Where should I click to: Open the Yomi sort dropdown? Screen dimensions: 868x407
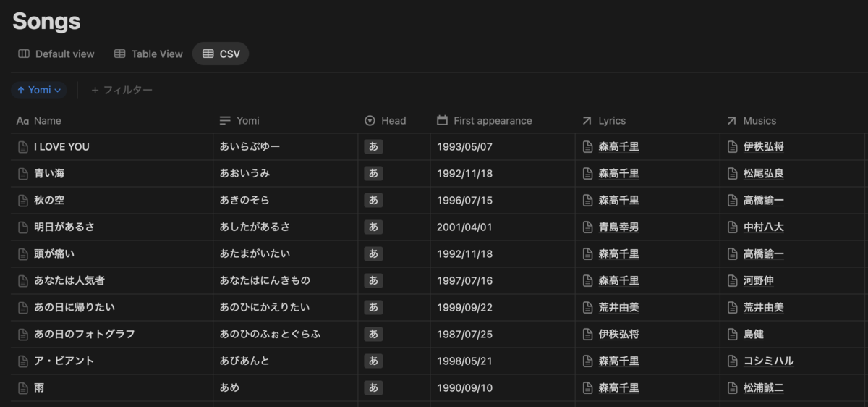coord(39,90)
